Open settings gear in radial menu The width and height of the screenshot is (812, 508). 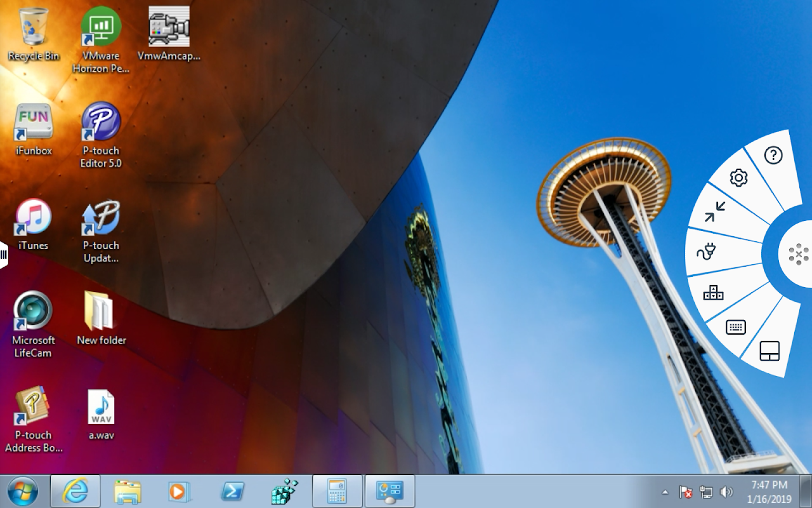tap(739, 178)
